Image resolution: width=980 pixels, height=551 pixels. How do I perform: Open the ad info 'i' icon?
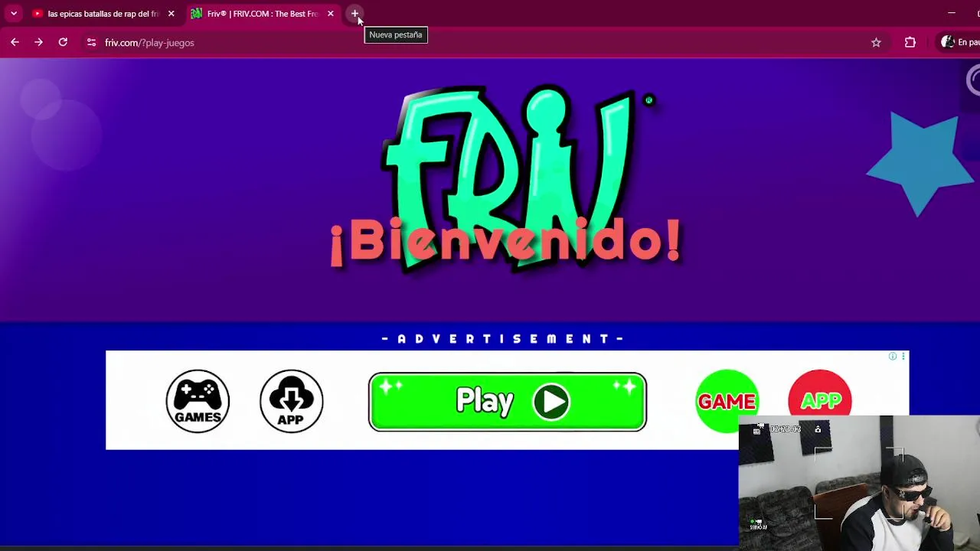[893, 357]
